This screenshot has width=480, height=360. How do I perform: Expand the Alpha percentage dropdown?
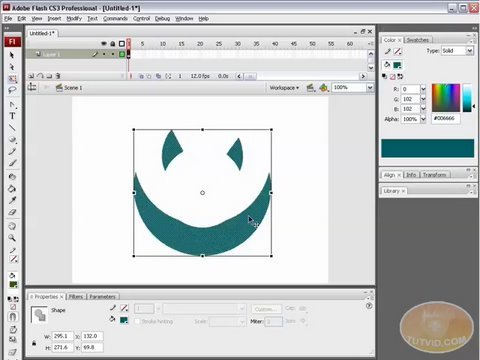[x=423, y=119]
